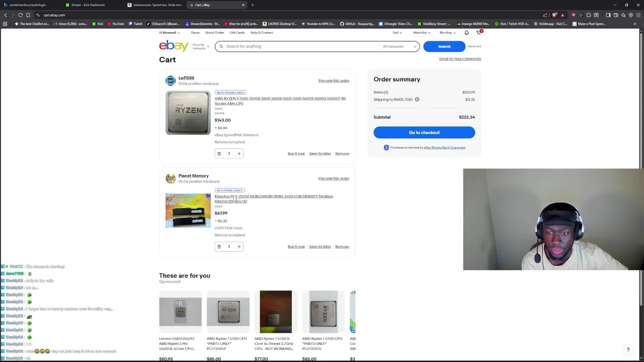Open StreamElements bookmark

click(x=202, y=24)
